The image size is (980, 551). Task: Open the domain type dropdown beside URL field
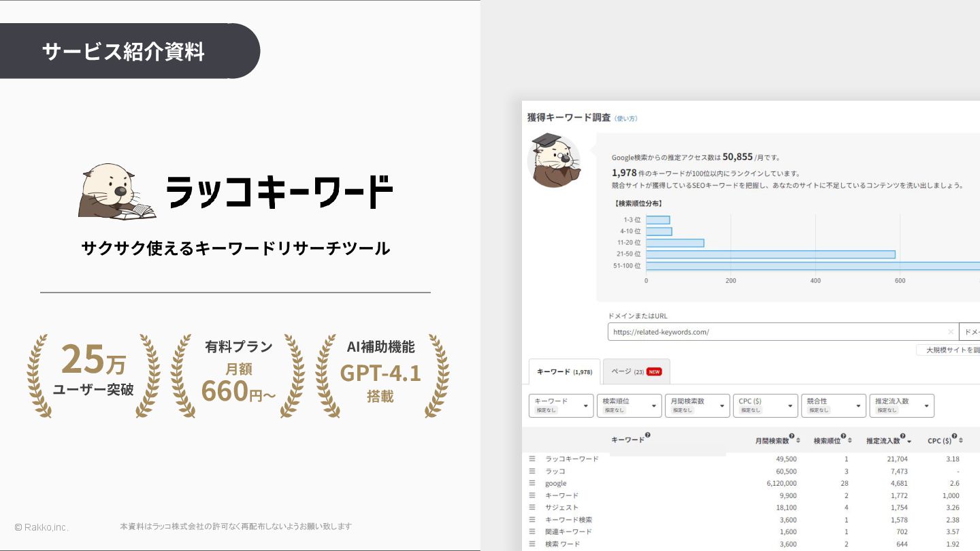click(x=970, y=332)
